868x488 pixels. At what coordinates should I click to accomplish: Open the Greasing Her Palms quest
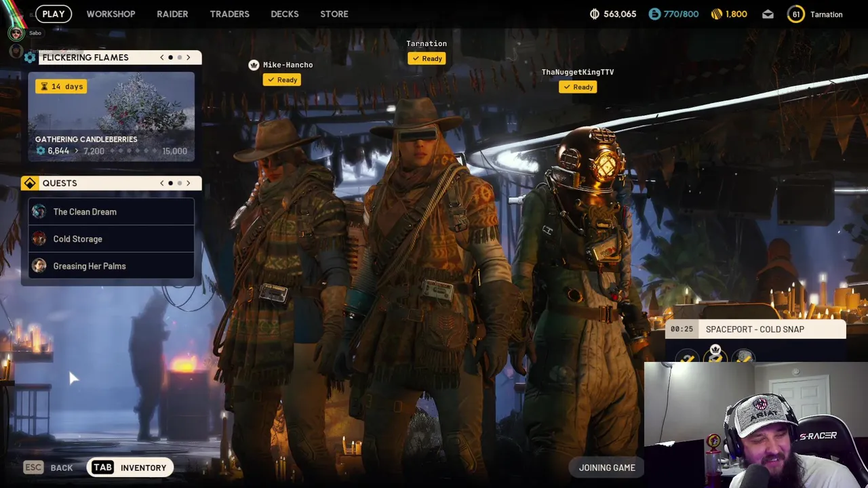tap(111, 266)
